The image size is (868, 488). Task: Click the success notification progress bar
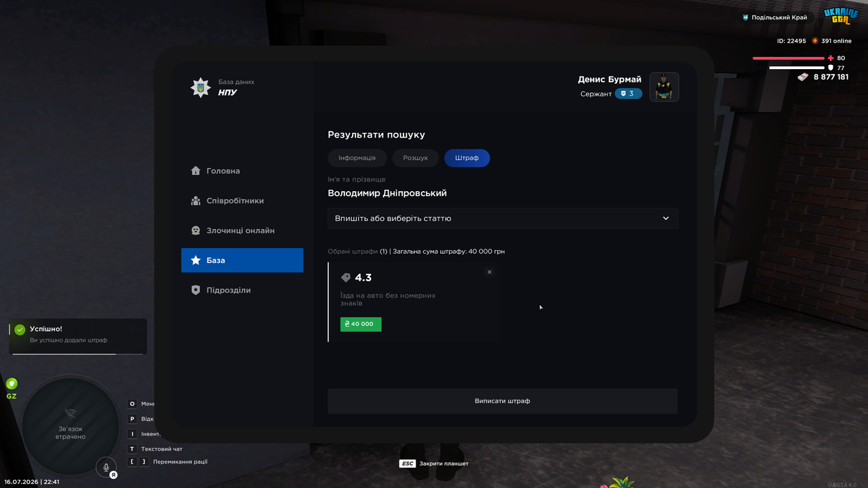click(x=78, y=354)
